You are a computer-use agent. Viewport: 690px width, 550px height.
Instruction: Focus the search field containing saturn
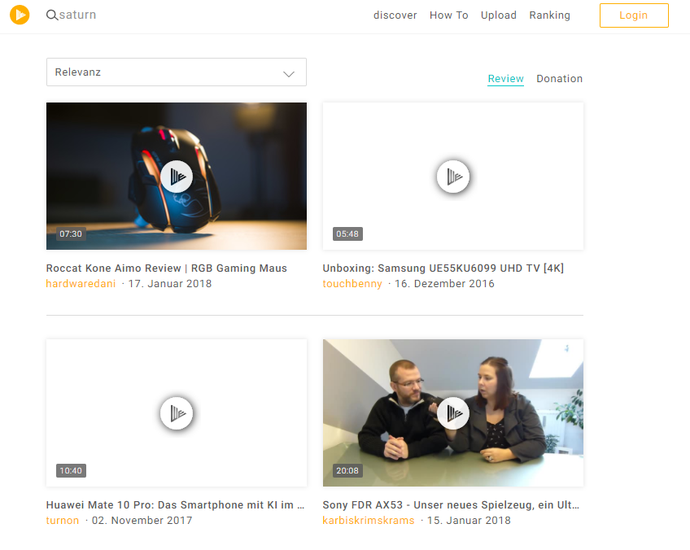pyautogui.click(x=77, y=15)
